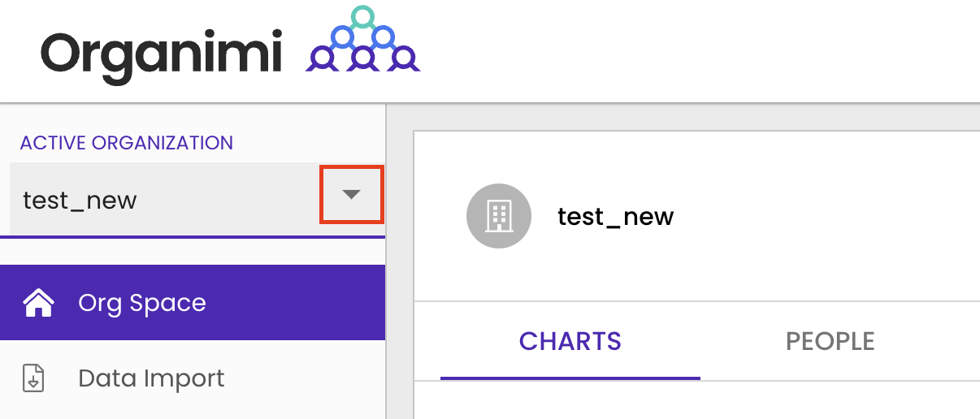This screenshot has height=419, width=980.
Task: Click the test_new organization name heading
Action: pos(615,217)
